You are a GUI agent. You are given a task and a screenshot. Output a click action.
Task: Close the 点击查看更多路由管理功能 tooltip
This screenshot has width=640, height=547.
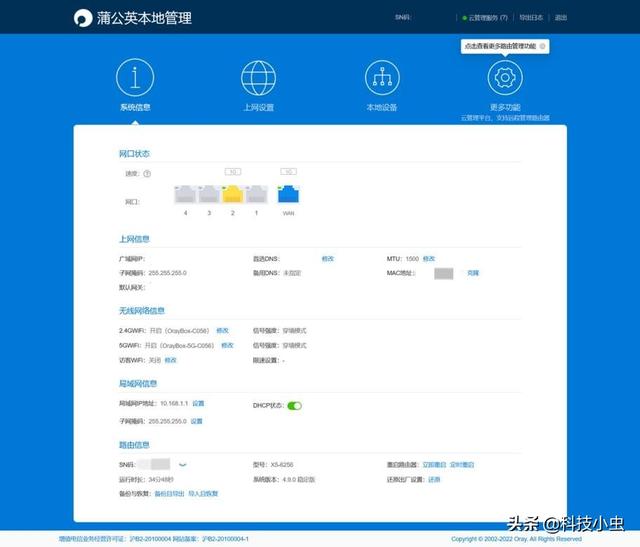543,46
